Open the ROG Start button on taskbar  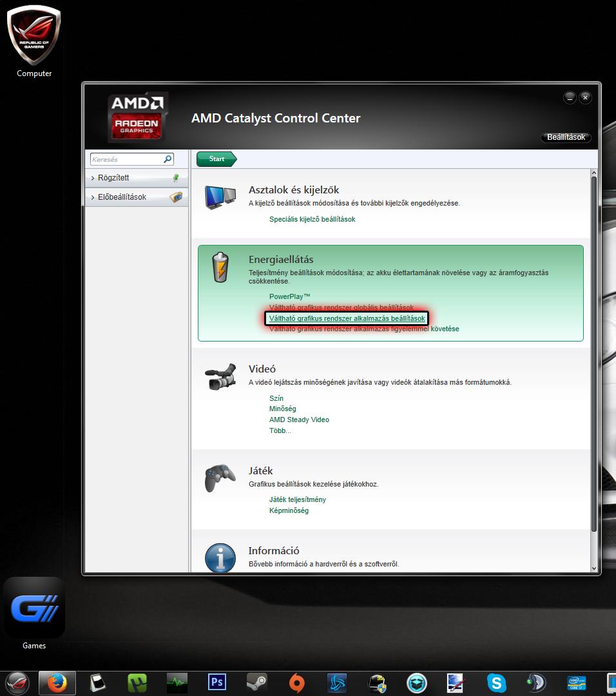click(x=17, y=682)
